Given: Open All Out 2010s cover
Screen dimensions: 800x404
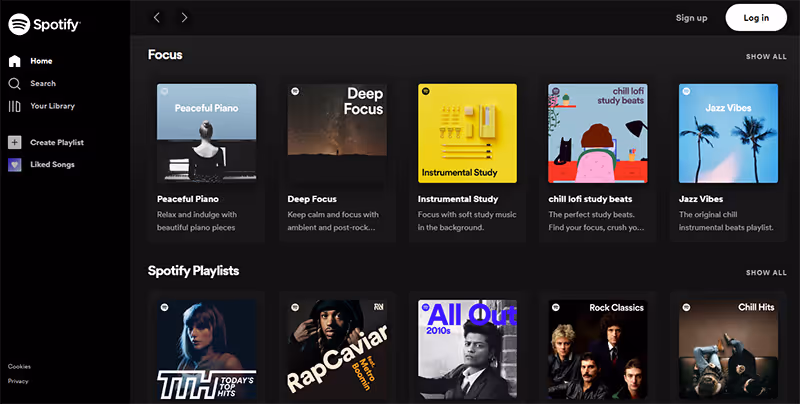Looking at the screenshot, I should (x=467, y=349).
